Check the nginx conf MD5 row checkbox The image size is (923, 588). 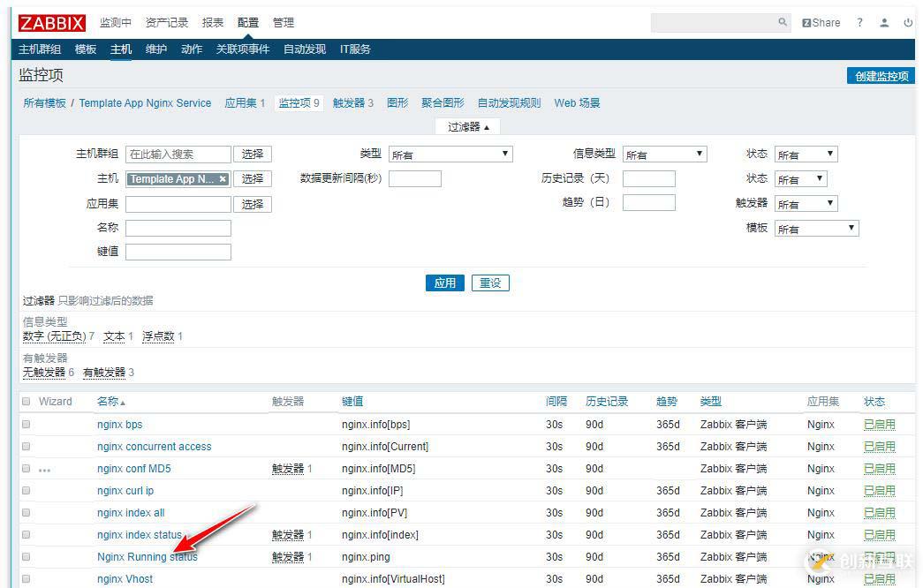26,469
